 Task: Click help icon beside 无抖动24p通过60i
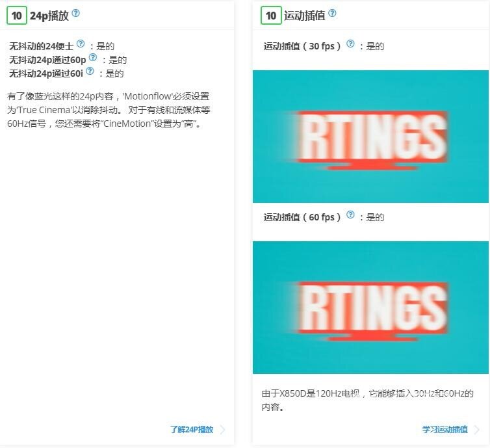(x=90, y=71)
